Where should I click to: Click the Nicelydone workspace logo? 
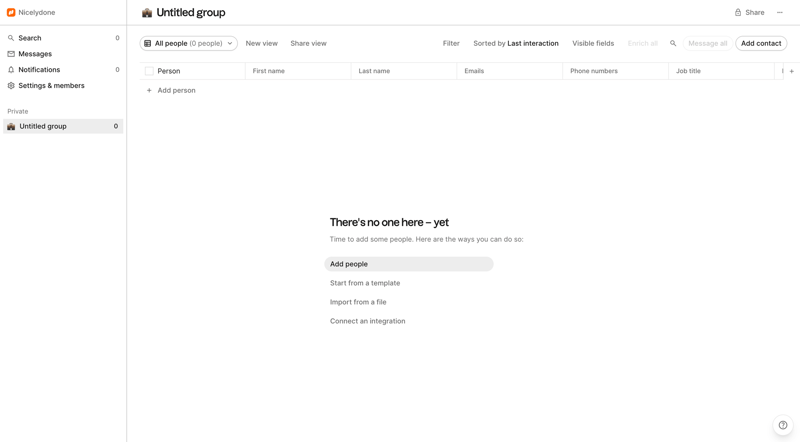click(x=11, y=12)
